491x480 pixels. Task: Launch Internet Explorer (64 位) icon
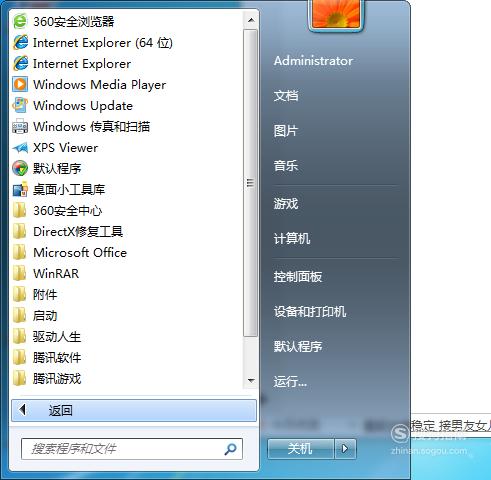pos(20,43)
